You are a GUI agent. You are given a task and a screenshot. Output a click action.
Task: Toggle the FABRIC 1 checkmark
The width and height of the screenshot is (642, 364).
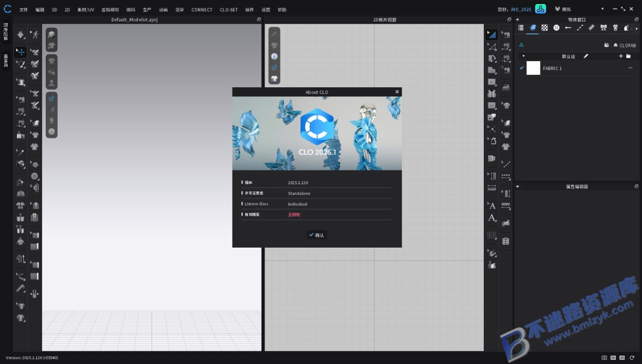[522, 68]
